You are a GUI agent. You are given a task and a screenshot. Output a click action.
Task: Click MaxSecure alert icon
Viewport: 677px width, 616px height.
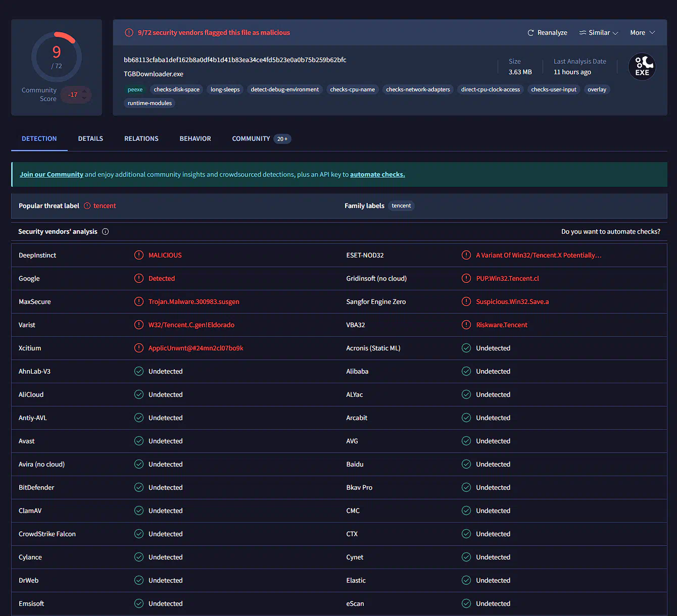click(x=139, y=302)
